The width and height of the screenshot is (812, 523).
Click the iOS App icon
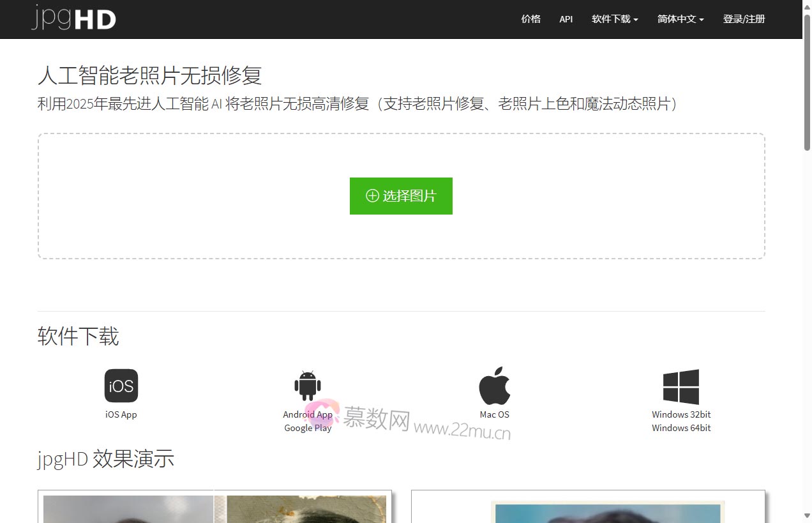click(x=121, y=386)
